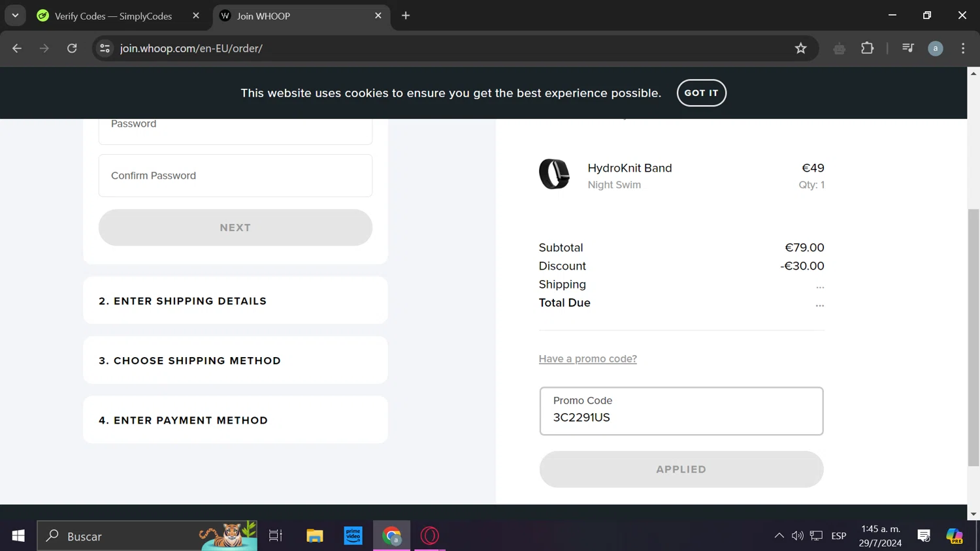Click the page vertical scrollbar thumb

973,338
